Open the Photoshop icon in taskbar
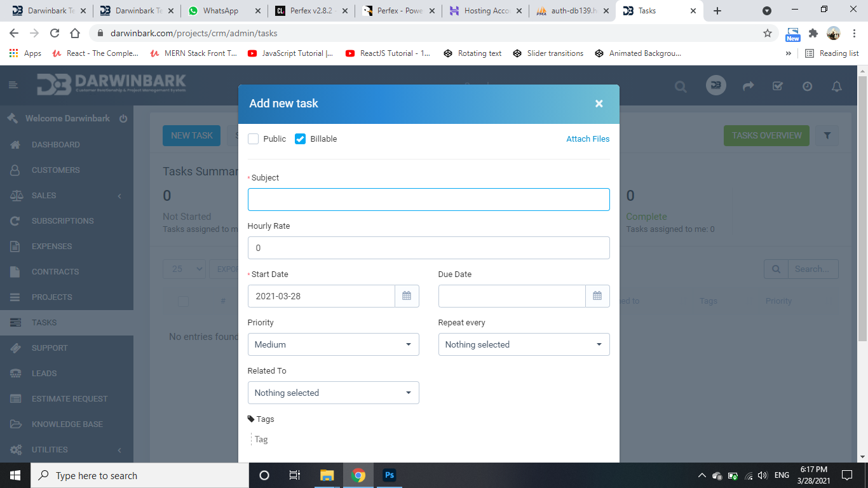The height and width of the screenshot is (488, 868). tap(390, 475)
